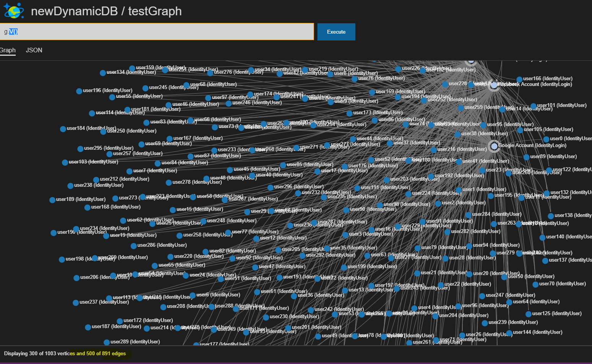Select the user289 (IdentityUser) vertex

coord(106,342)
